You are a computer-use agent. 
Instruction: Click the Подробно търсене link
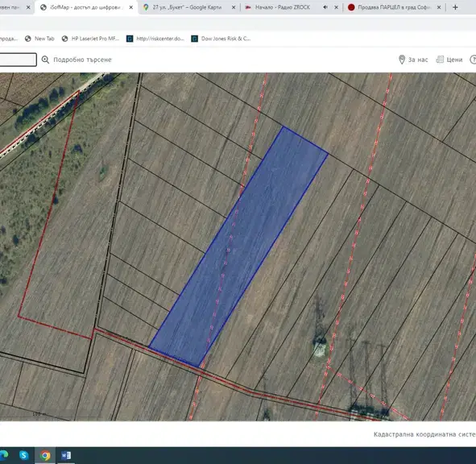tap(83, 60)
